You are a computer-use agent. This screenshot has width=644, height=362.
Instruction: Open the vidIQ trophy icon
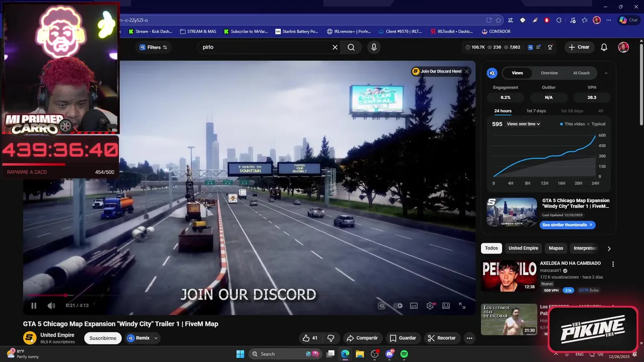pos(550,47)
